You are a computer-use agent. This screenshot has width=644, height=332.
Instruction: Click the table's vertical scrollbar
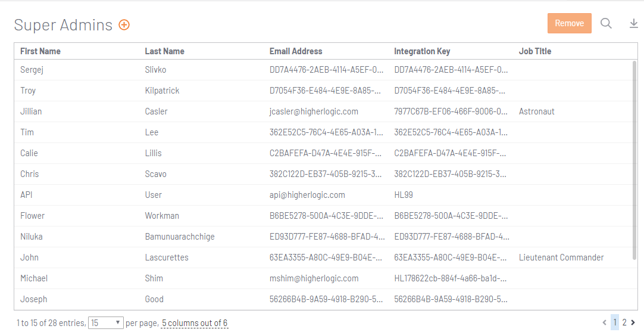click(x=634, y=160)
